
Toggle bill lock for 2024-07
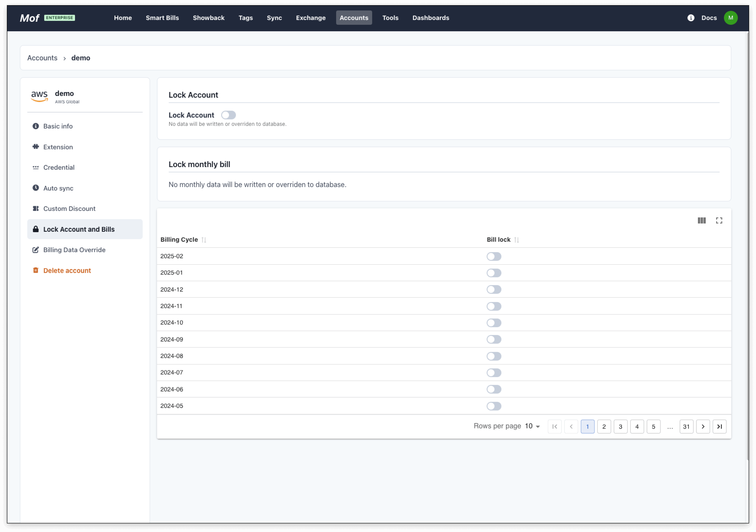point(494,372)
